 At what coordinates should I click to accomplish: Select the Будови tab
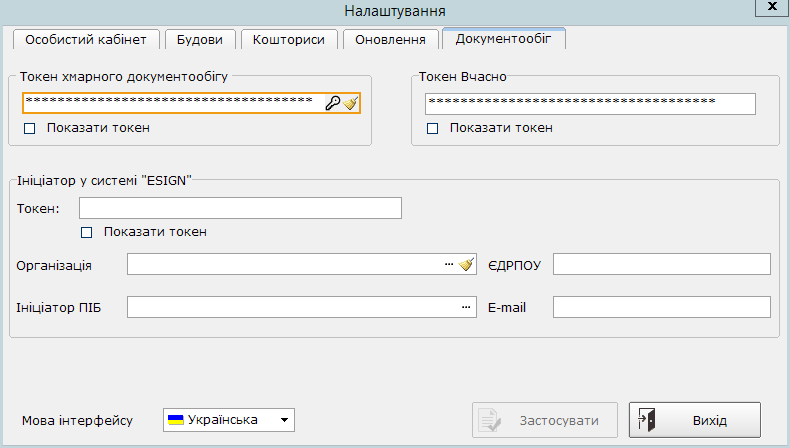(200, 39)
